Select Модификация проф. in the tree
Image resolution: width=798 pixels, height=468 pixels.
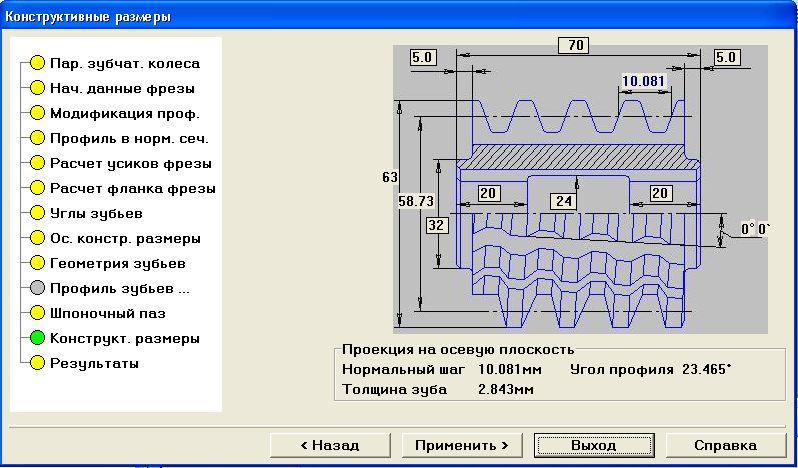pyautogui.click(x=125, y=113)
